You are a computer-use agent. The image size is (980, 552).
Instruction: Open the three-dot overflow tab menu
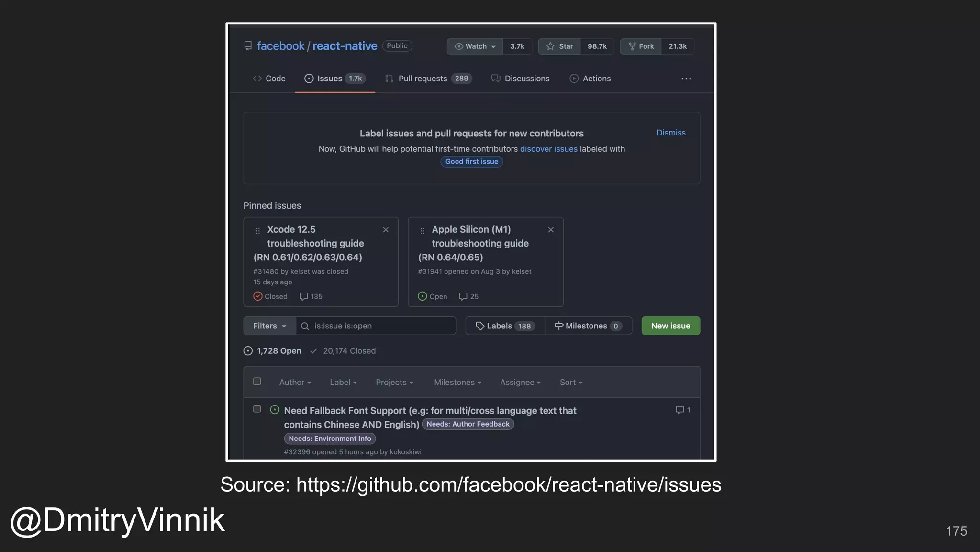coord(686,79)
